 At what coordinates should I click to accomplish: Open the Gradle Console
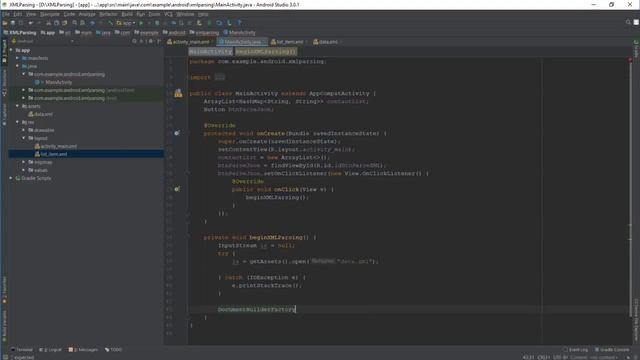pos(612,350)
